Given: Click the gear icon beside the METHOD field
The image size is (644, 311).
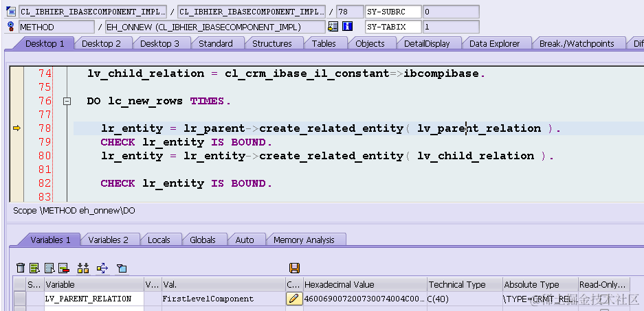Looking at the screenshot, I should click(x=11, y=27).
